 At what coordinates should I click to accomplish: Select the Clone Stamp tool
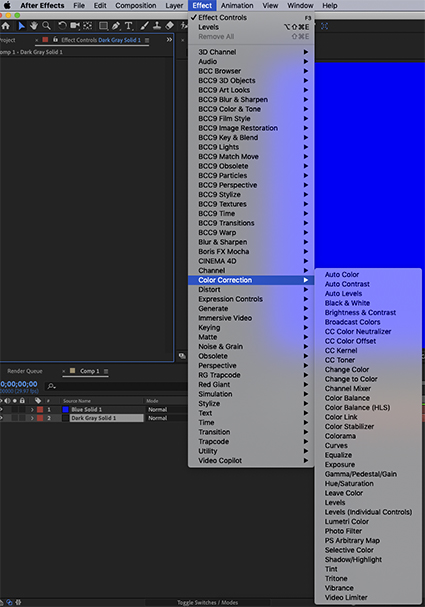tap(157, 26)
